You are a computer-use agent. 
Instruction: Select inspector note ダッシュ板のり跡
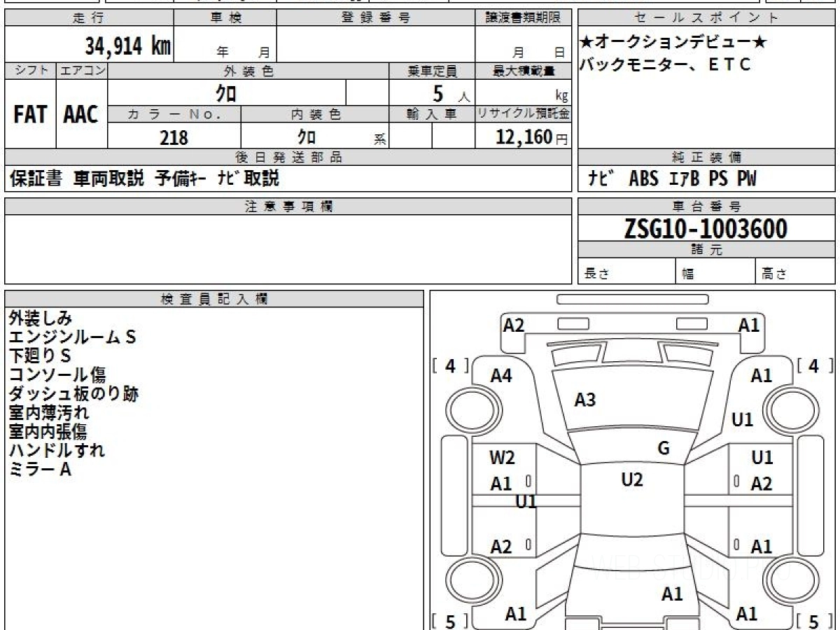click(x=73, y=394)
